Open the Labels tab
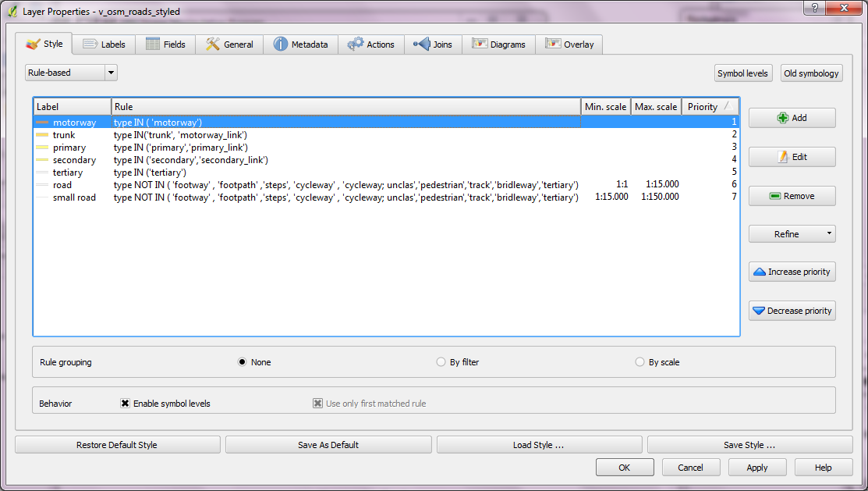Screen dimensions: 868x491 [x=104, y=44]
